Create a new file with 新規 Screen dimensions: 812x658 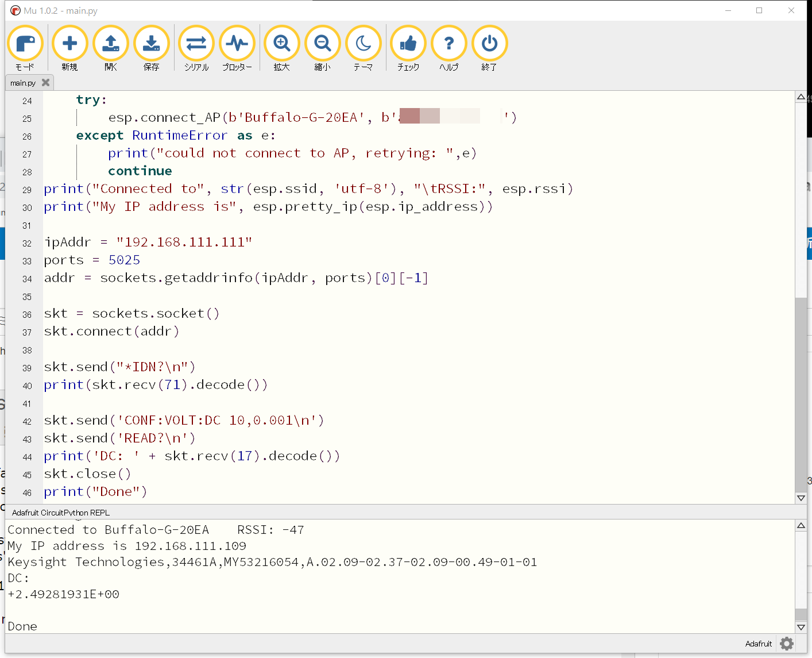point(69,48)
